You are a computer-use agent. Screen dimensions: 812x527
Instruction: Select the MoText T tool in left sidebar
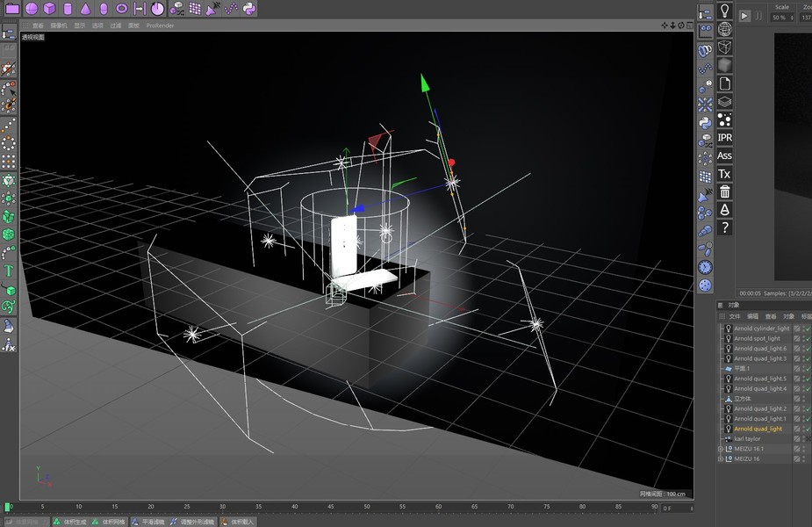coord(9,271)
